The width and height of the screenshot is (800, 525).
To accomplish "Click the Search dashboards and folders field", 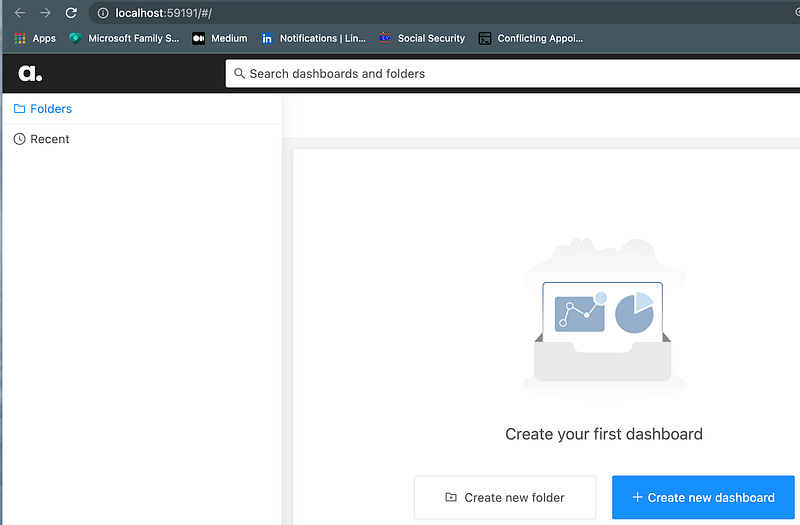I will [x=513, y=73].
